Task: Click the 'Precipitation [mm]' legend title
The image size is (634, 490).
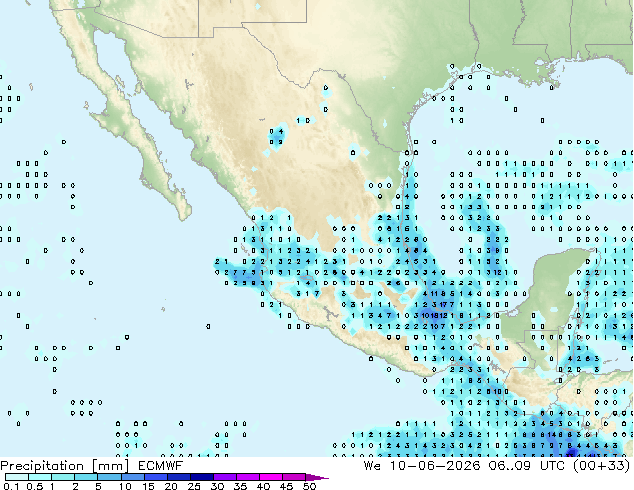Action: [x=65, y=466]
